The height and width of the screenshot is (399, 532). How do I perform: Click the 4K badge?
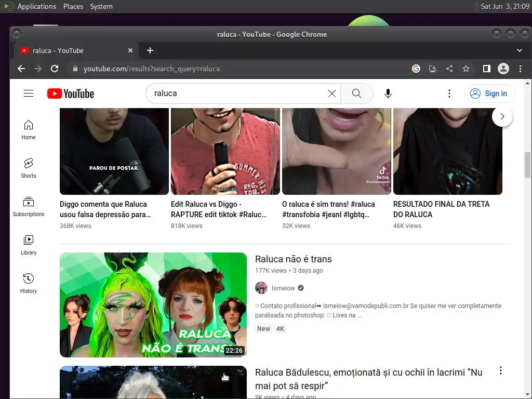(x=280, y=328)
